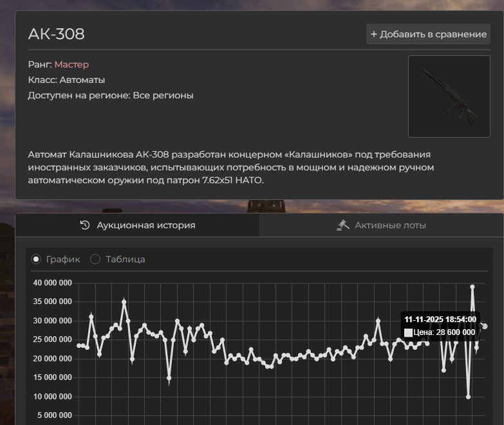The width and height of the screenshot is (504, 425).
Task: Click the clock icon on Аукционная история
Action: click(85, 225)
